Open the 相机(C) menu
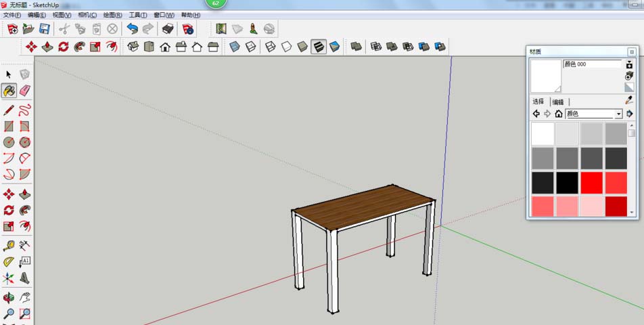644x325 pixels. tap(87, 15)
